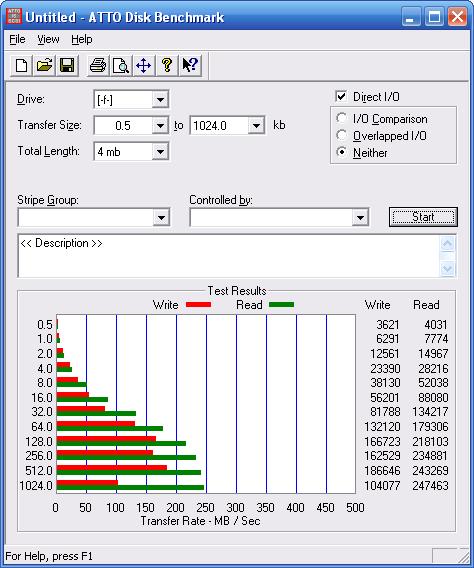Open About with the question mark icon
Viewport: 474px width, 568px height.
tap(167, 66)
